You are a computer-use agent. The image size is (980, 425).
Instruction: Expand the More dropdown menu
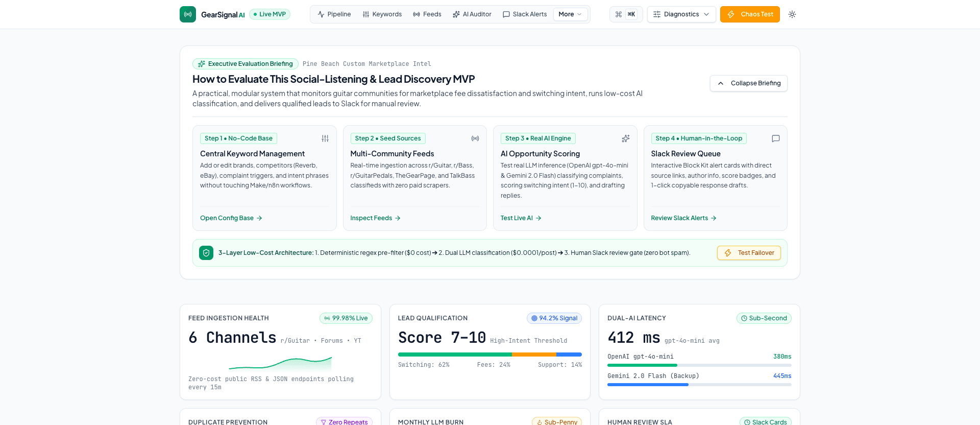570,14
